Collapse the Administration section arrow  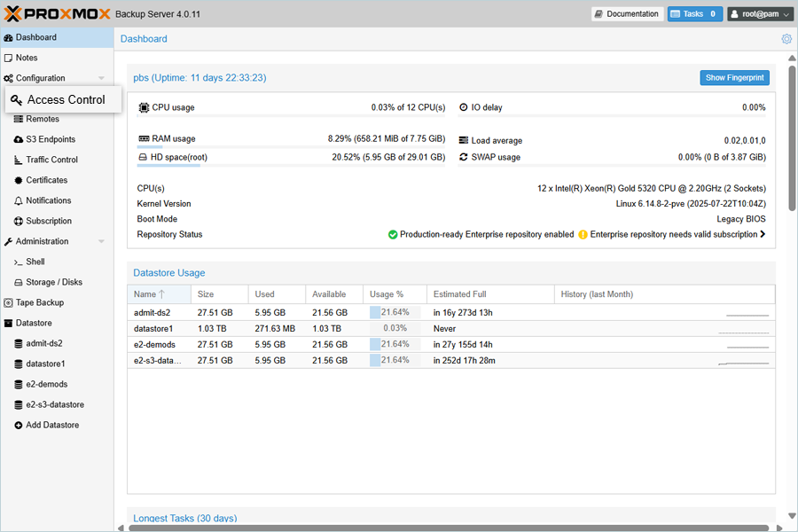click(x=101, y=242)
